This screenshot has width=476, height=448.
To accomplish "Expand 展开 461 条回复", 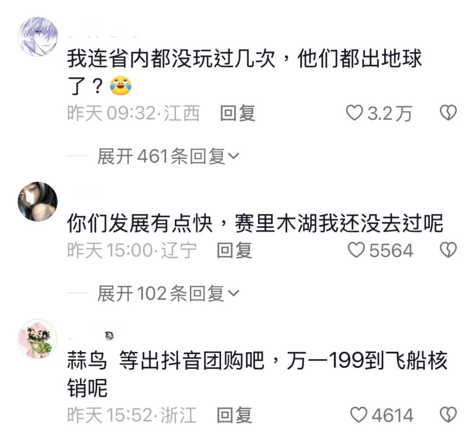I will point(168,156).
